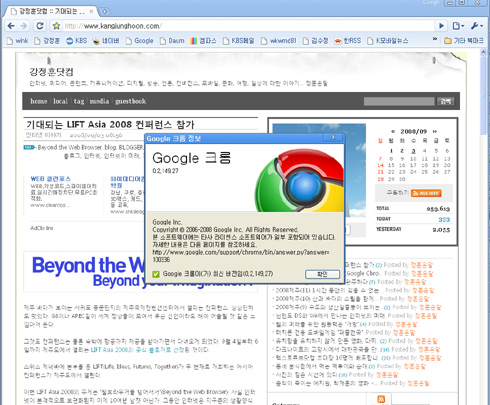Click the 2008/09 calendar month label
Viewport: 490px width, 405px height.
414,131
